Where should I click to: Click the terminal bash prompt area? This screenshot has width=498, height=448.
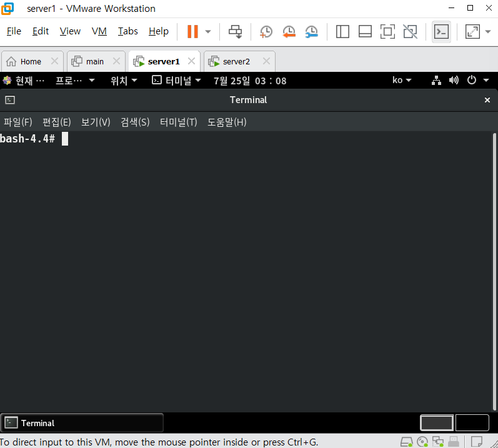pos(34,139)
